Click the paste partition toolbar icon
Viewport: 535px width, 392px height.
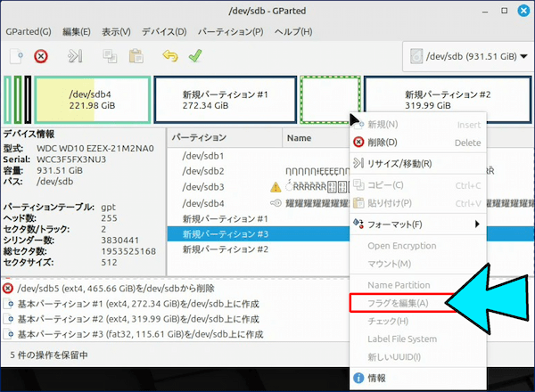(x=136, y=56)
